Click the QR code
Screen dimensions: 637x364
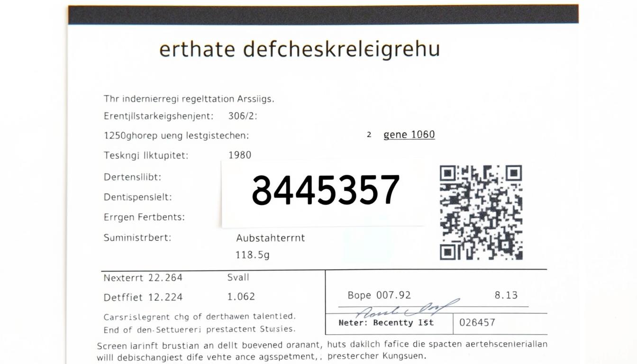click(x=481, y=212)
